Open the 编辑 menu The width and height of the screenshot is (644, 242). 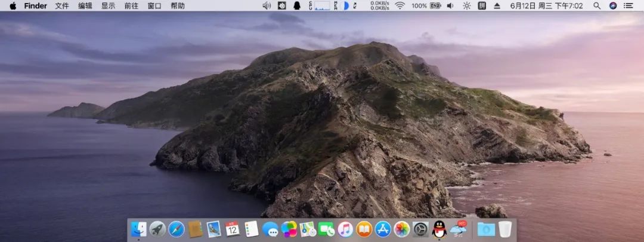click(x=85, y=6)
